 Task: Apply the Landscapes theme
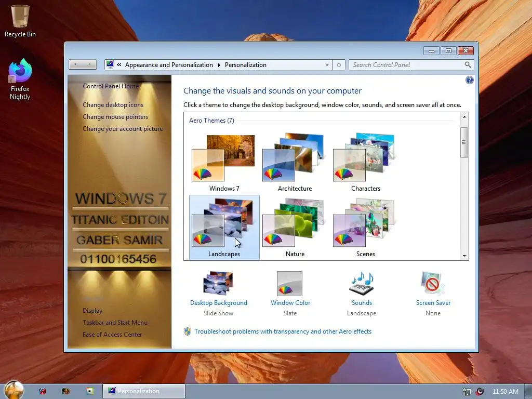pyautogui.click(x=224, y=228)
